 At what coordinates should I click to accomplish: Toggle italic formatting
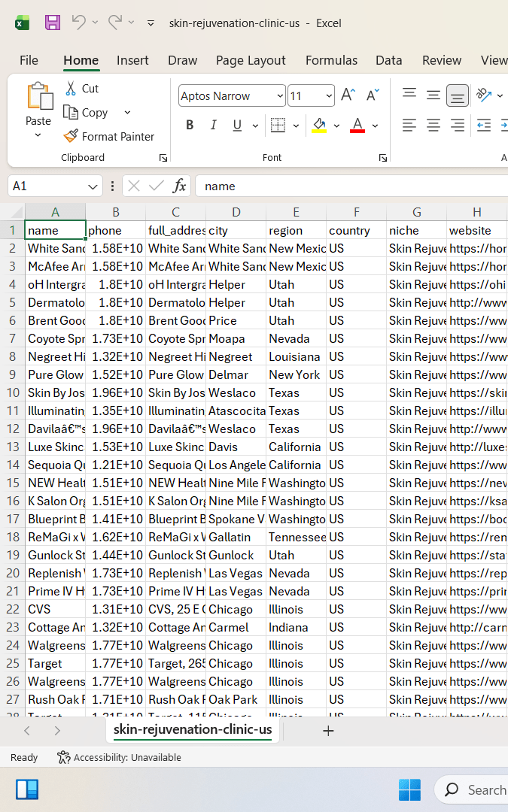(x=213, y=125)
